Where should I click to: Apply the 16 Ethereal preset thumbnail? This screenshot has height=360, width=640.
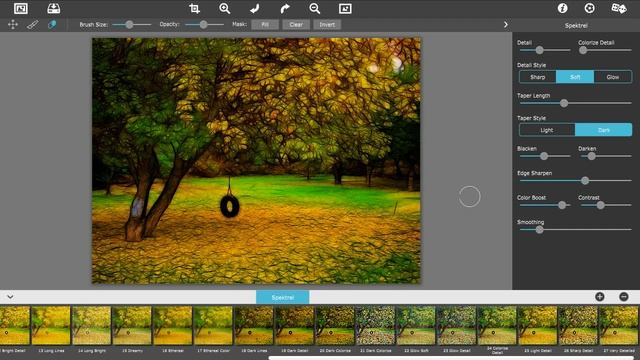coord(173,326)
